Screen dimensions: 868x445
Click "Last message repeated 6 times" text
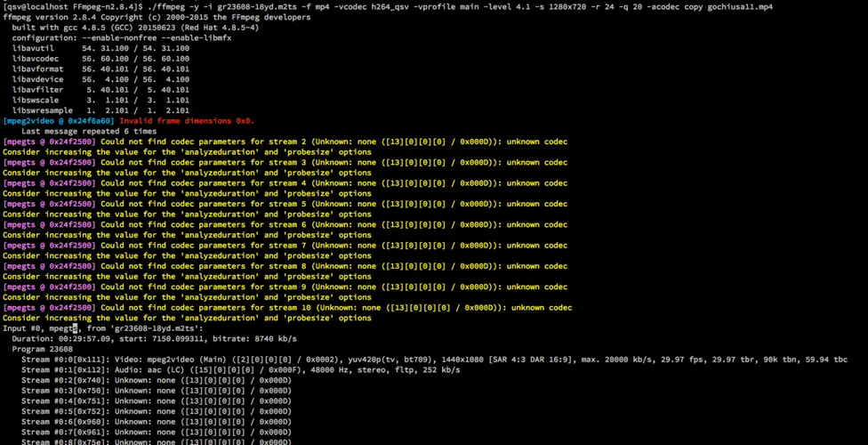pos(89,131)
